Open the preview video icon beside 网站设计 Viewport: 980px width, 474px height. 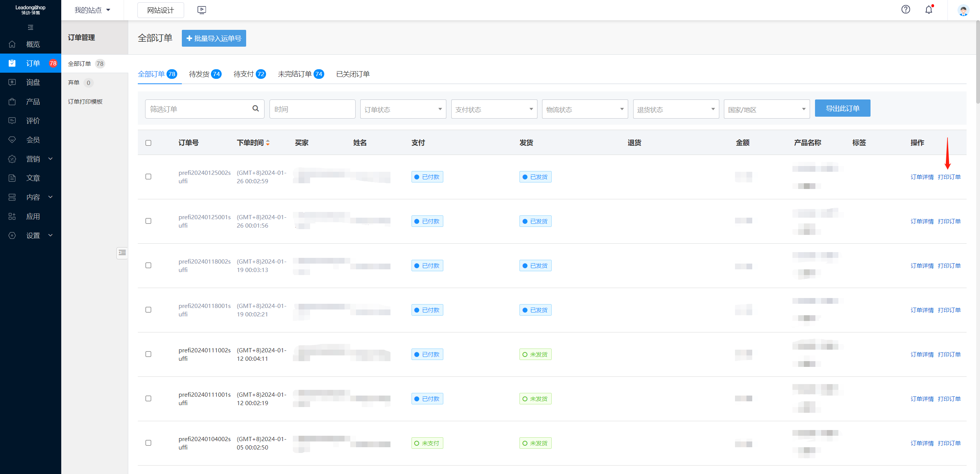point(202,10)
